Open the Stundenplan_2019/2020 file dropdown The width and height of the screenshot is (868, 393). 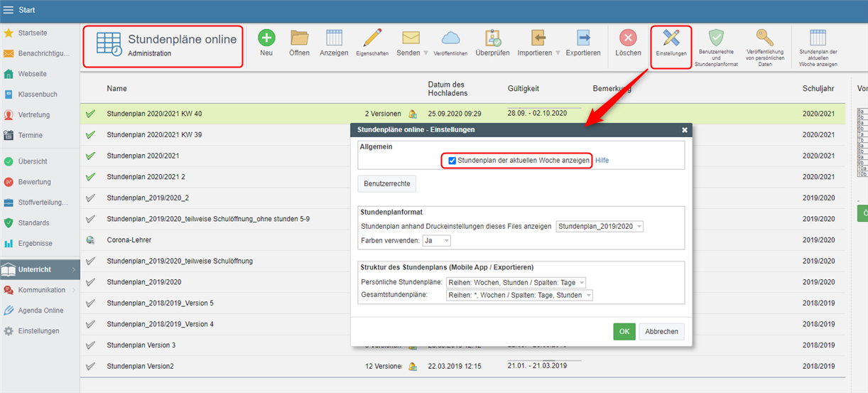tap(600, 227)
